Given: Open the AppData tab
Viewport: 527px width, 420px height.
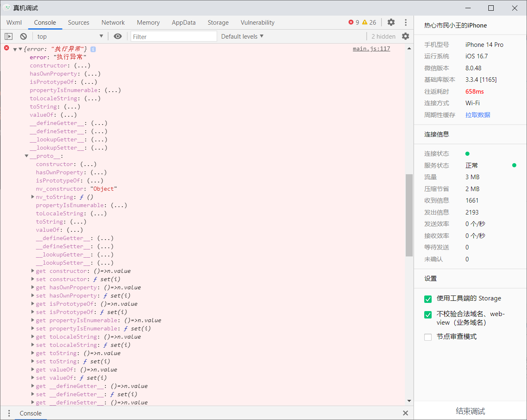Looking at the screenshot, I should (x=184, y=23).
